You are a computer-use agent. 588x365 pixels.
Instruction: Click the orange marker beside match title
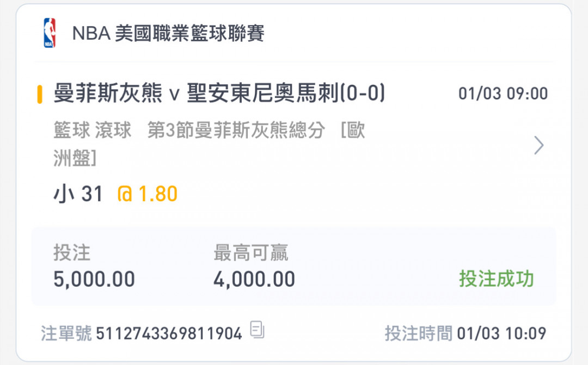tap(39, 94)
